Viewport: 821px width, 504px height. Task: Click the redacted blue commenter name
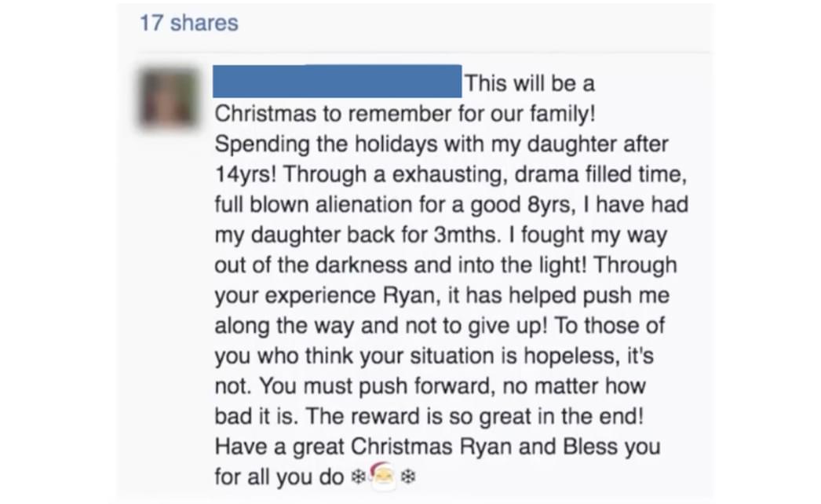338,81
